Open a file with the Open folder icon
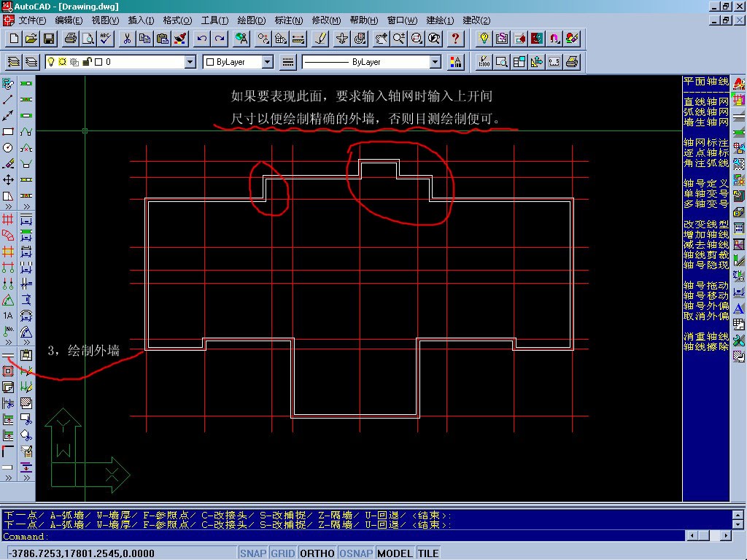This screenshot has height=560, width=747. point(31,39)
